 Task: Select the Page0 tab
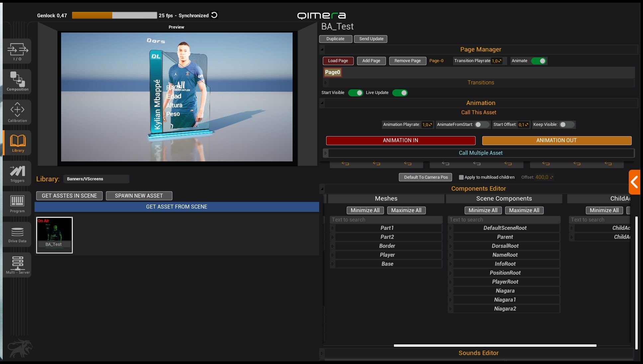[x=332, y=72]
